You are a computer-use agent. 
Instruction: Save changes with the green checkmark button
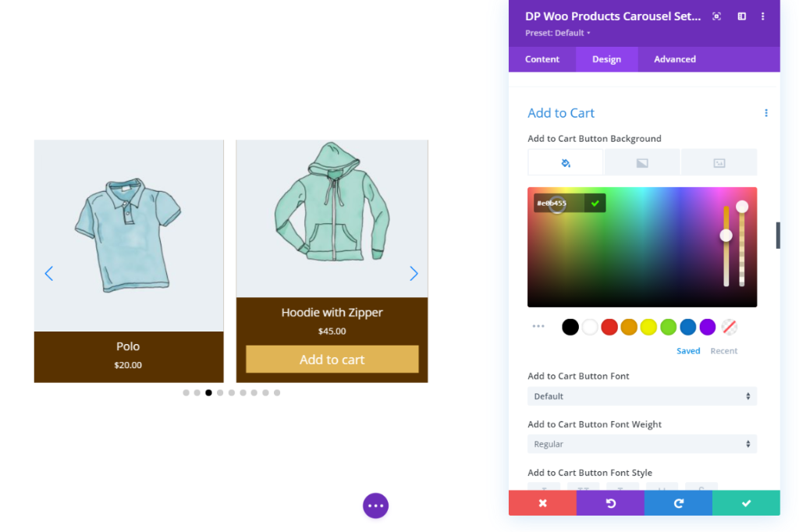[x=746, y=503]
